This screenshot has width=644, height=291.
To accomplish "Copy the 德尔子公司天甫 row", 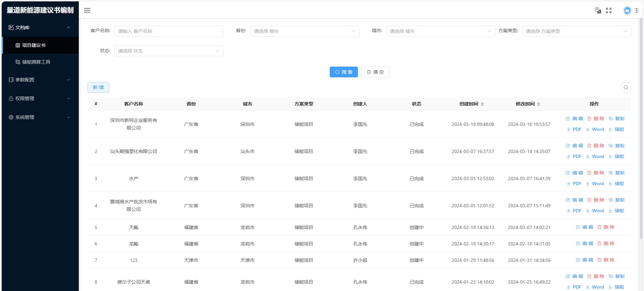I will tap(616, 276).
